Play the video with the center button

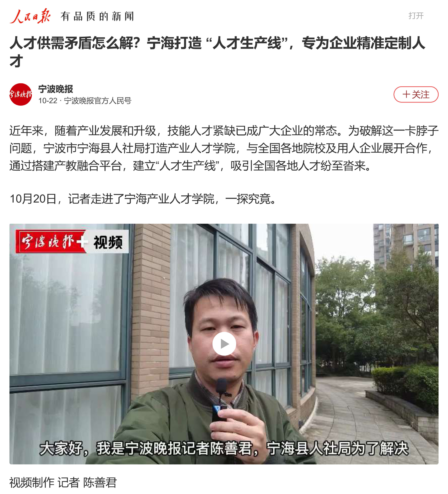224,344
